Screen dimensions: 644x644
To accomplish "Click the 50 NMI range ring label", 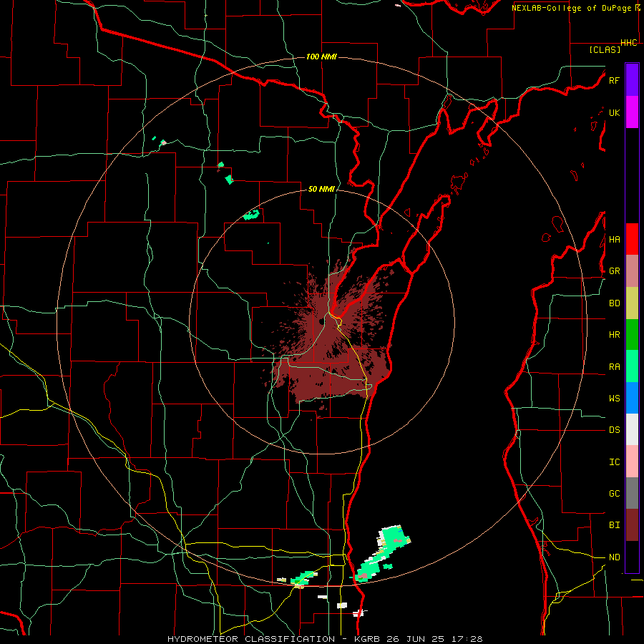I will click(x=321, y=189).
